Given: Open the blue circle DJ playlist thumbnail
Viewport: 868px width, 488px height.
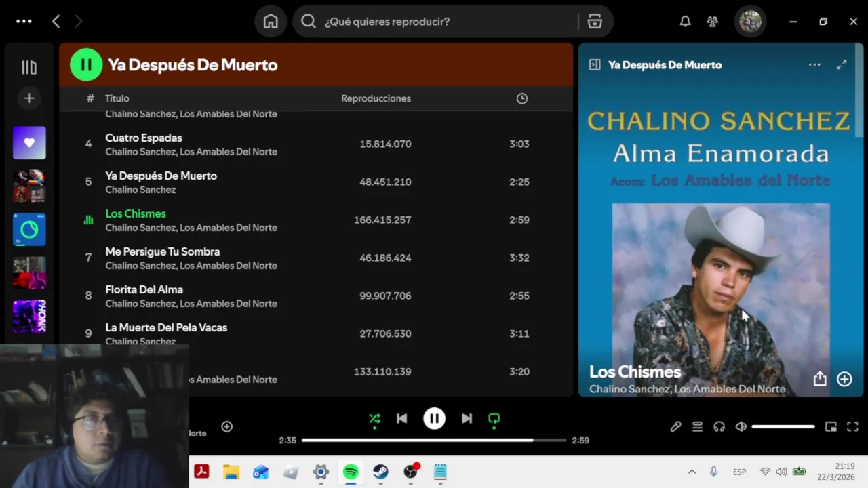Looking at the screenshot, I should tap(29, 230).
